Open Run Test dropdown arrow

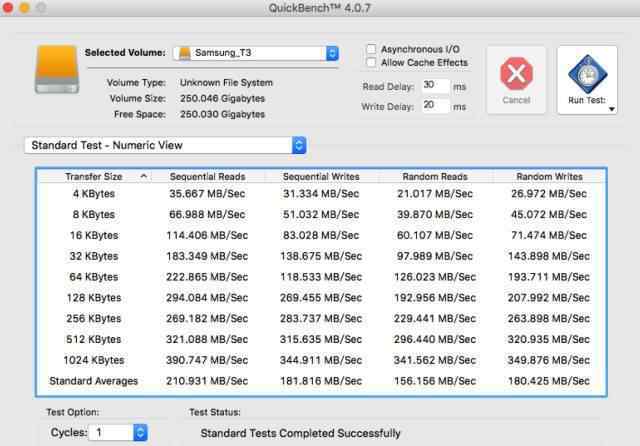click(x=611, y=109)
